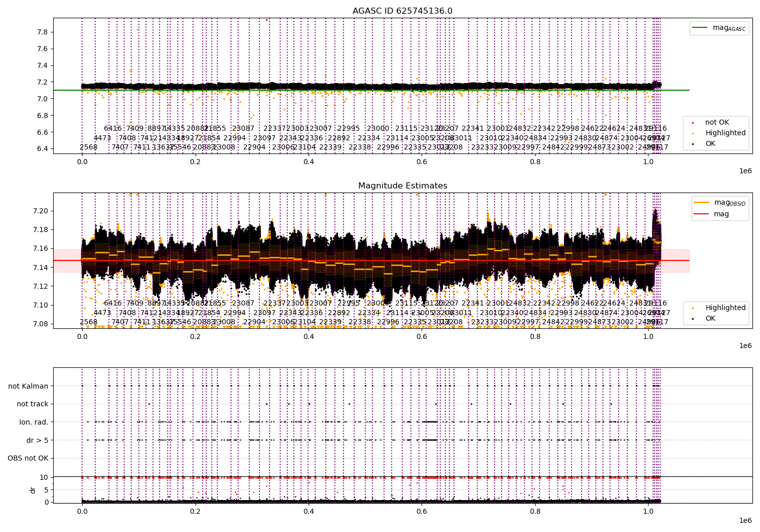Click the 7.18 y-axis tick label
The width and height of the screenshot is (760, 532).
click(41, 230)
